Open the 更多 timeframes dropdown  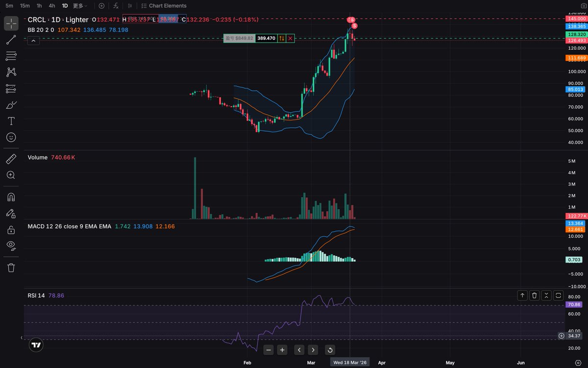(x=80, y=6)
